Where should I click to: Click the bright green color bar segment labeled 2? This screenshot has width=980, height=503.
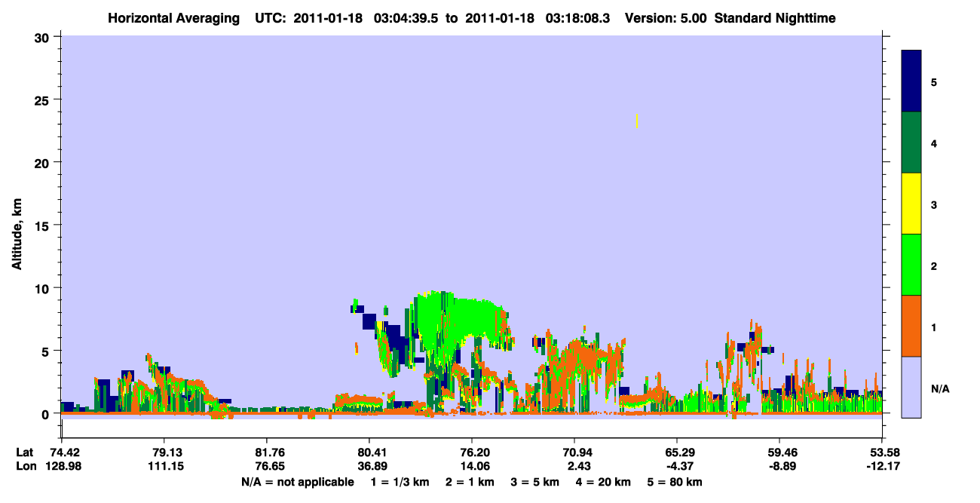tap(911, 265)
